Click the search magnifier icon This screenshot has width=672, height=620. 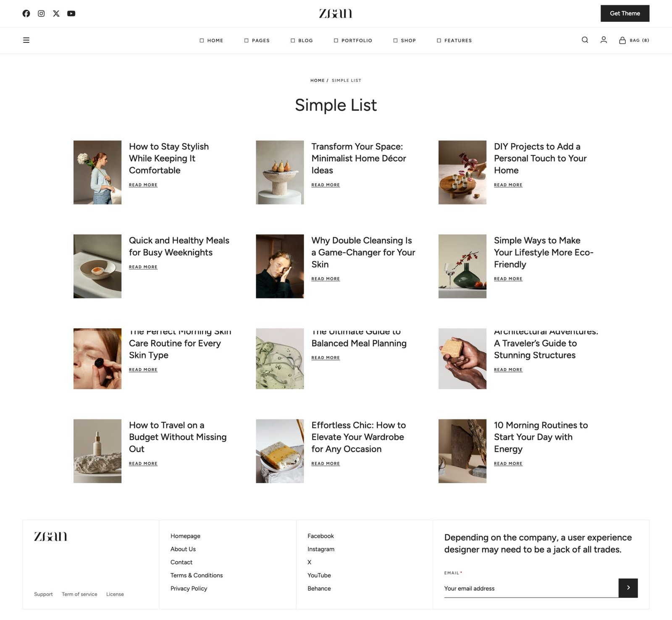click(x=585, y=40)
